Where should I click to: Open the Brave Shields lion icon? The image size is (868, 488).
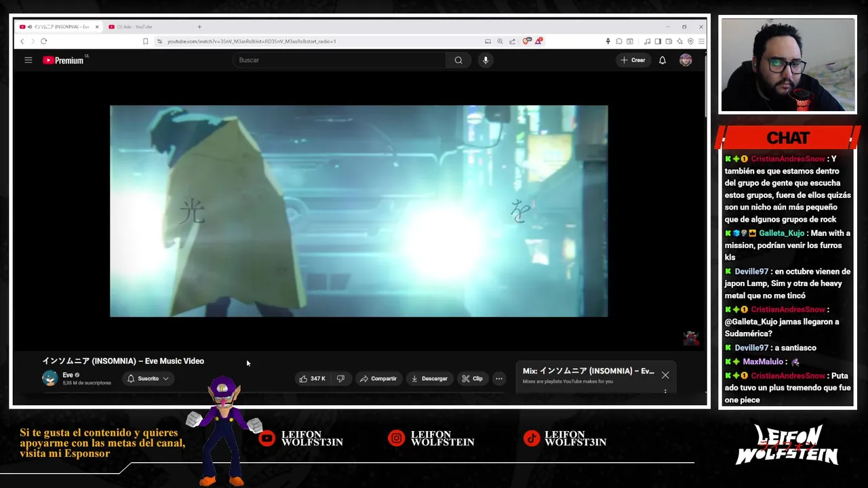pyautogui.click(x=527, y=41)
